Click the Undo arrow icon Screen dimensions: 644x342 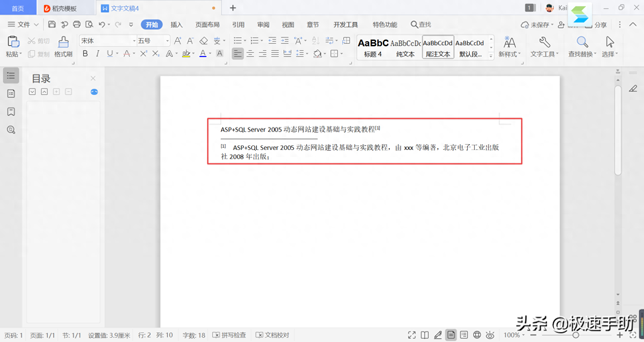click(x=102, y=24)
